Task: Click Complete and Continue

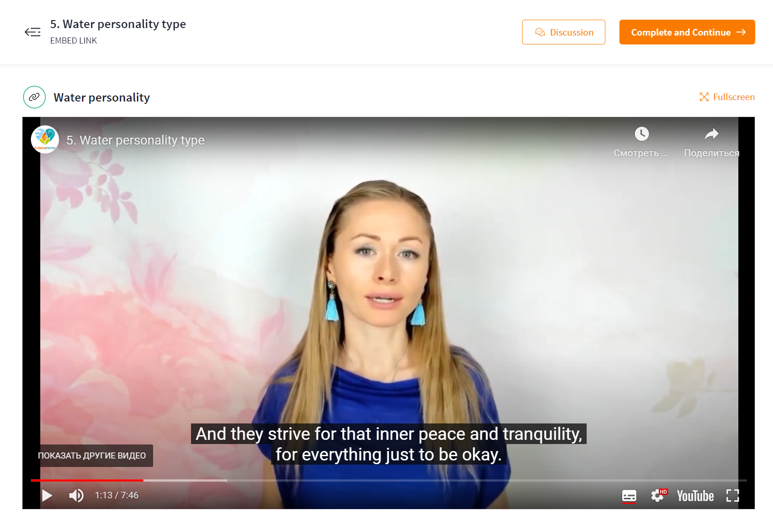Action: point(687,32)
